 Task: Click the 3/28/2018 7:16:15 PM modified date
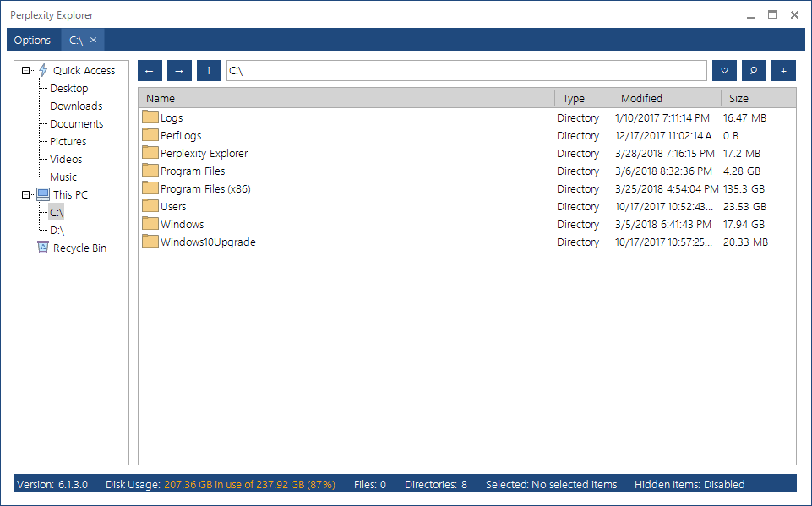click(665, 153)
